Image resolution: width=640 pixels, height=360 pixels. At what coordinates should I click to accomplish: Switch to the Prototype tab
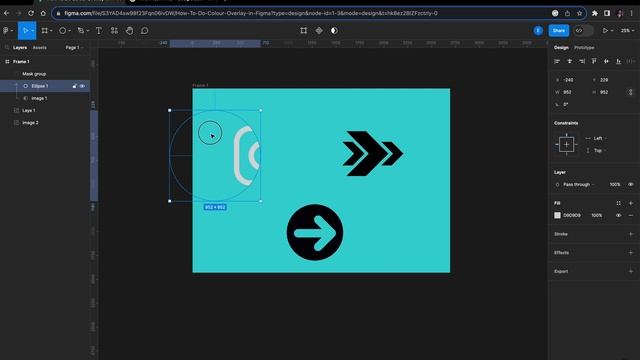point(584,48)
